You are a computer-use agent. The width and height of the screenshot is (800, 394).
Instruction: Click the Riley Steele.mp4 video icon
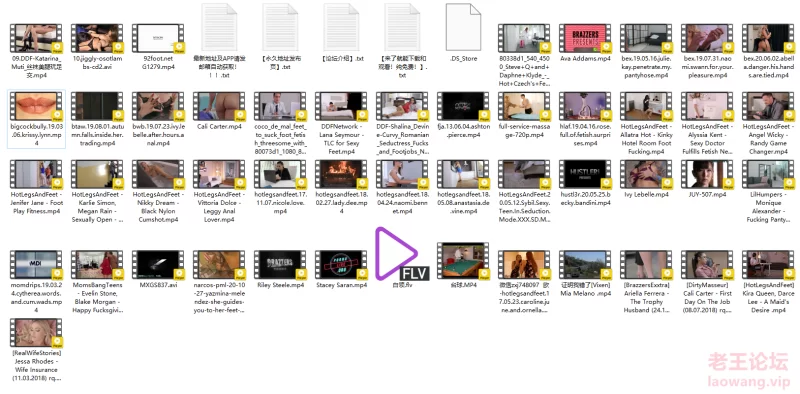pyautogui.click(x=280, y=264)
